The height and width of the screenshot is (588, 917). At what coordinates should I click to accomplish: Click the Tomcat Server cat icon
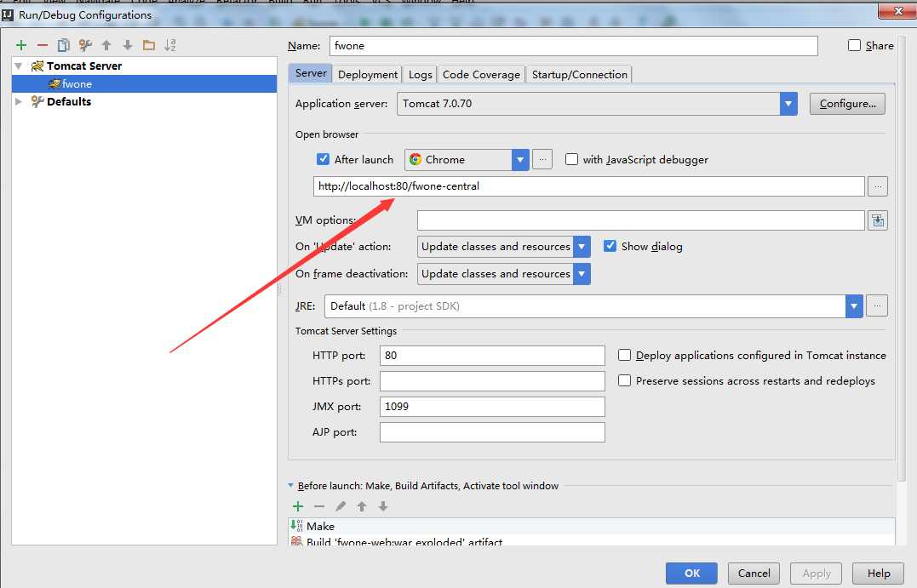coord(37,66)
